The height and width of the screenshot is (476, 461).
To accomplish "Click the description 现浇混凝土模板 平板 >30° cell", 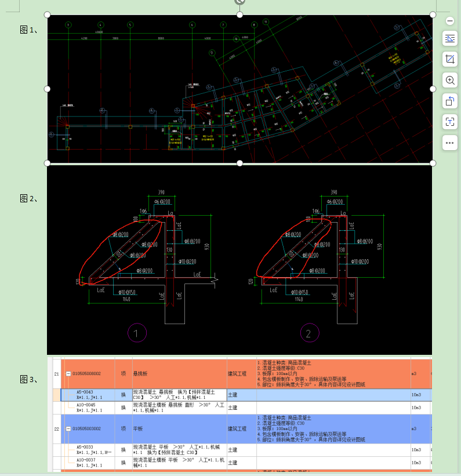I will 180,463.
